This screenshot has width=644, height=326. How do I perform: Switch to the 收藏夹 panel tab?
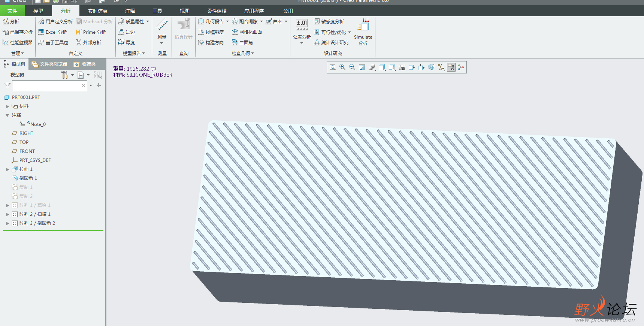pyautogui.click(x=85, y=64)
